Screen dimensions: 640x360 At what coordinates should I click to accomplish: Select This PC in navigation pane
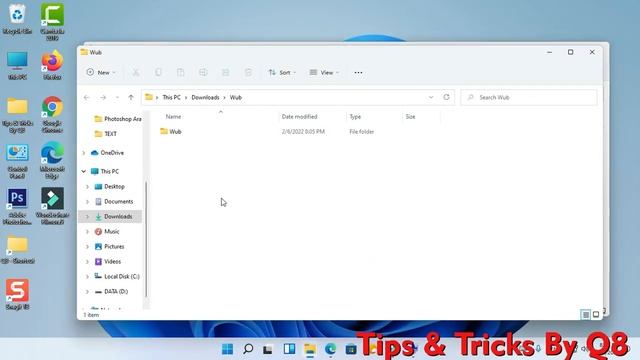(x=105, y=171)
